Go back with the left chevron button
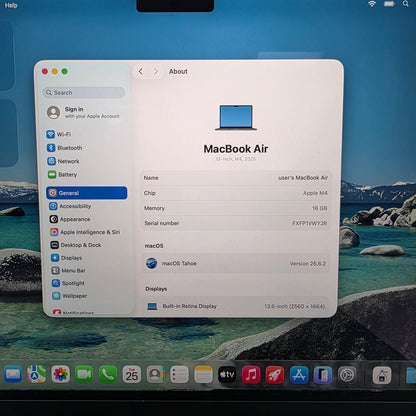 tap(141, 71)
